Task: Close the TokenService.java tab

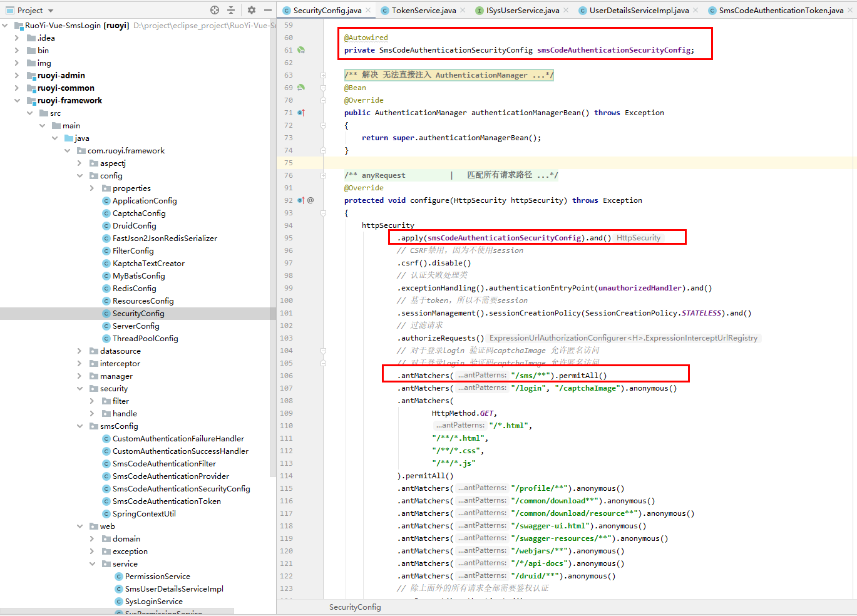Action: (x=463, y=10)
